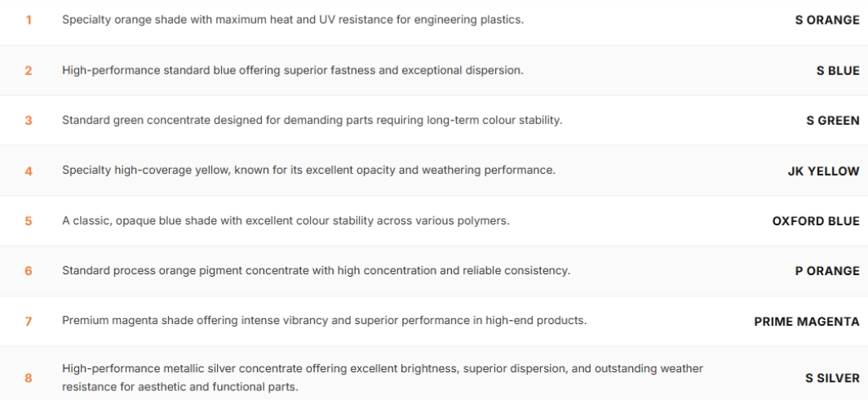Click the standard green concentrate description
The width and height of the screenshot is (868, 400).
pos(312,121)
